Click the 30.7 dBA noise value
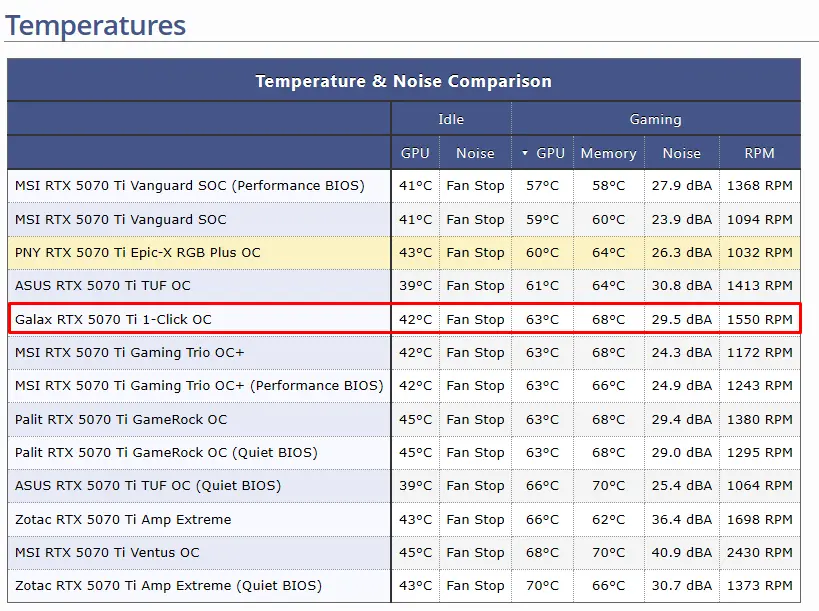The height and width of the screenshot is (611, 819). [x=682, y=585]
